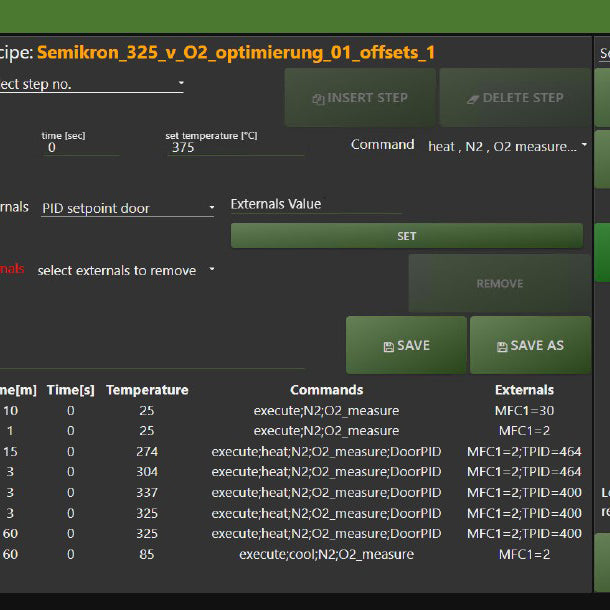Open the Command dropdown showing heat, N2
Viewport: 610px width, 610px height.
click(508, 146)
